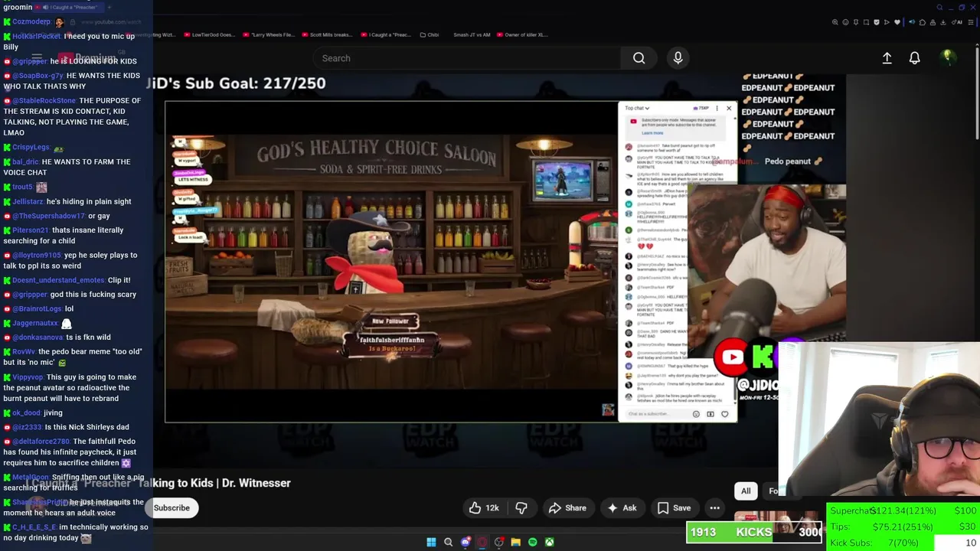Save the video to a playlist
This screenshot has height=551, width=980.
pos(674,508)
